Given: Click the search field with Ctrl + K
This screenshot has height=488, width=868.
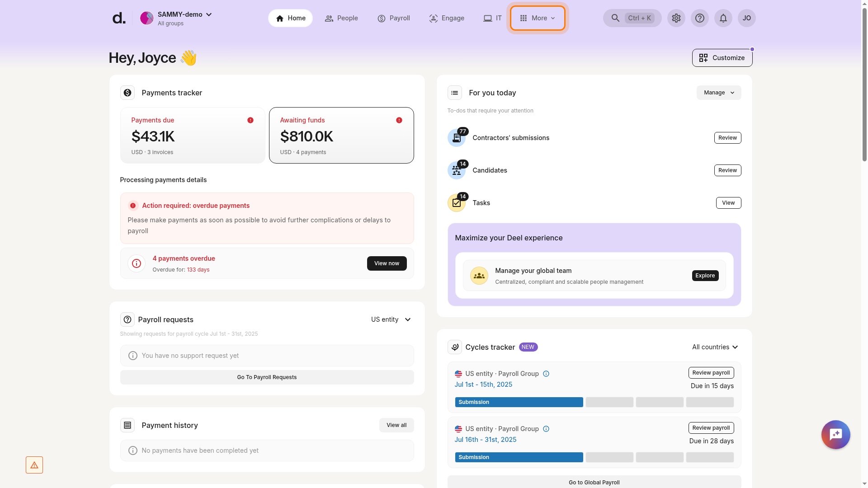Looking at the screenshot, I should click(x=632, y=18).
